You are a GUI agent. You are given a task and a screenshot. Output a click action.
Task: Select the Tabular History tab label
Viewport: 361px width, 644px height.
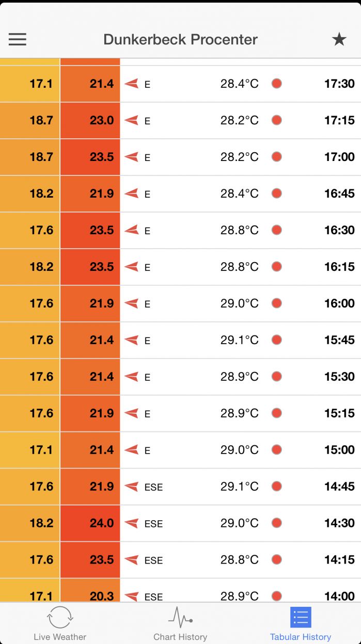[x=301, y=637]
